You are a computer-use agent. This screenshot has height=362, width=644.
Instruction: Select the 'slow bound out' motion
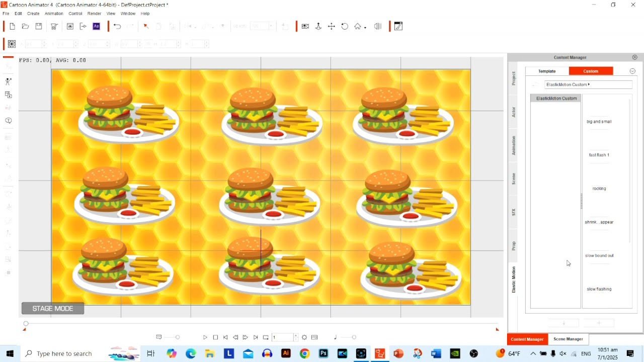click(x=599, y=255)
